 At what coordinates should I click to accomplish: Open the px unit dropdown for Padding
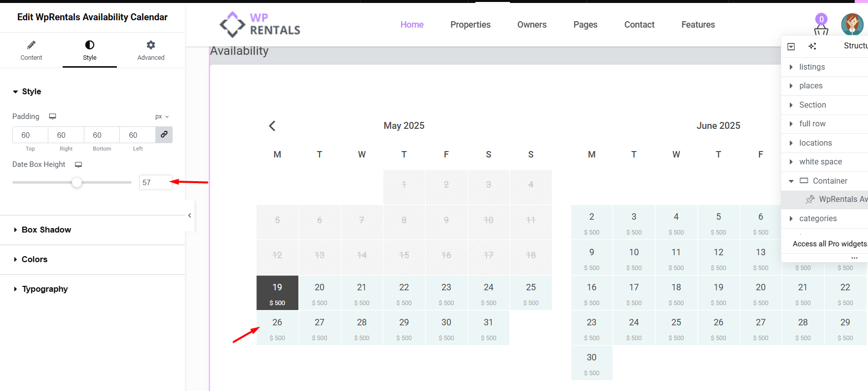click(x=162, y=117)
